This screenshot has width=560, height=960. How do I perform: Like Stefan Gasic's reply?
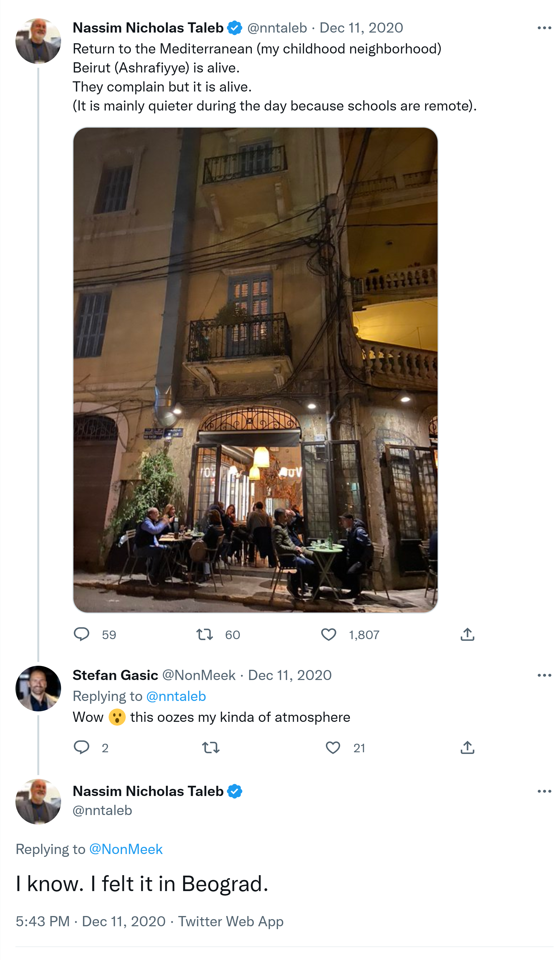(x=333, y=748)
